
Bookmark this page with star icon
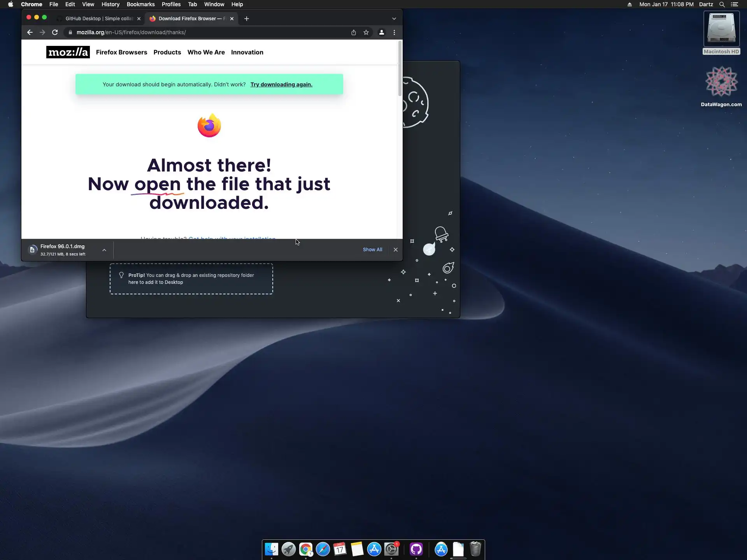click(x=366, y=33)
